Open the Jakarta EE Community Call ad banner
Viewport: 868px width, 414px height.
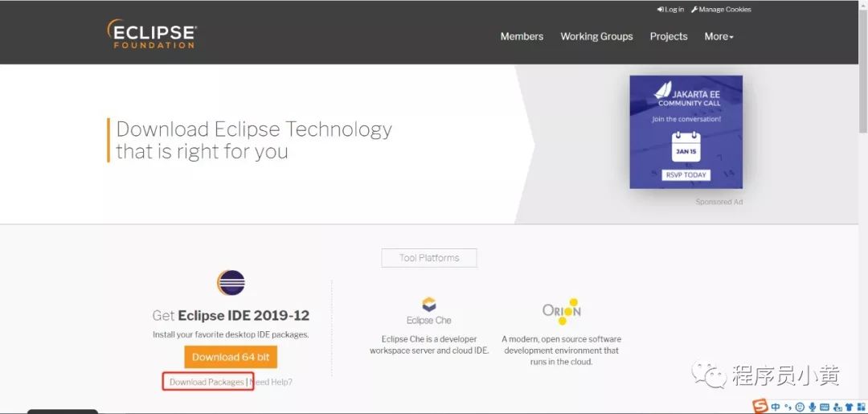click(x=686, y=132)
